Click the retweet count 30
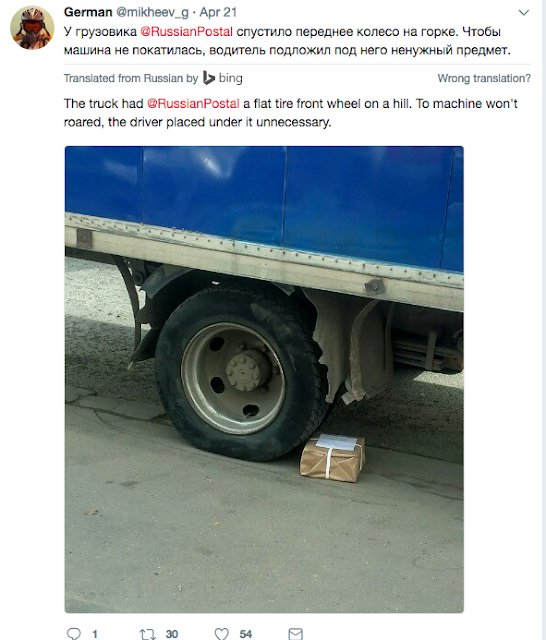 click(172, 634)
